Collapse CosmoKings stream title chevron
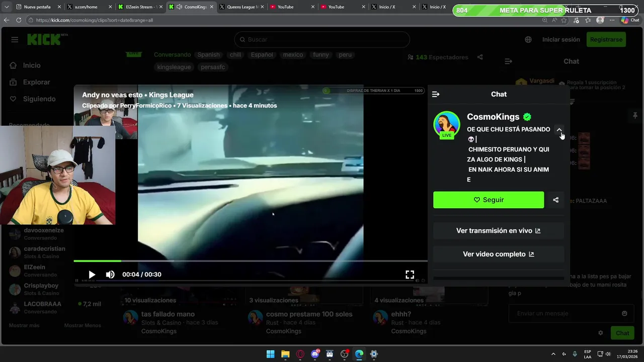Screen dimensions: 644x362 click(x=559, y=130)
